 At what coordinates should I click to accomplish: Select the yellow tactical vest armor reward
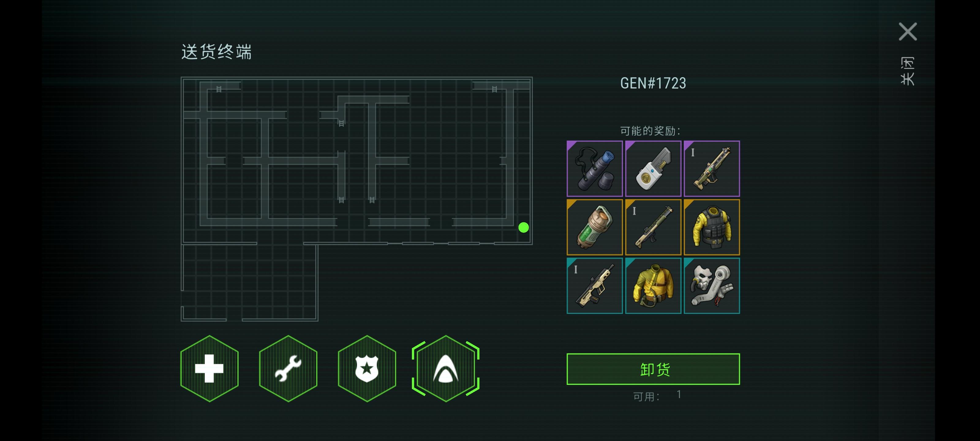pyautogui.click(x=711, y=227)
